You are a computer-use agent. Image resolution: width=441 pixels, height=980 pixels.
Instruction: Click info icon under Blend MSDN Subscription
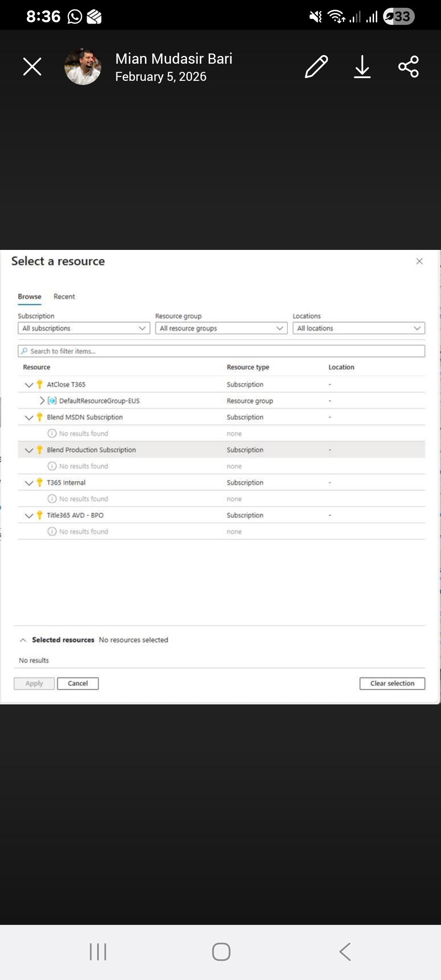[x=52, y=433]
